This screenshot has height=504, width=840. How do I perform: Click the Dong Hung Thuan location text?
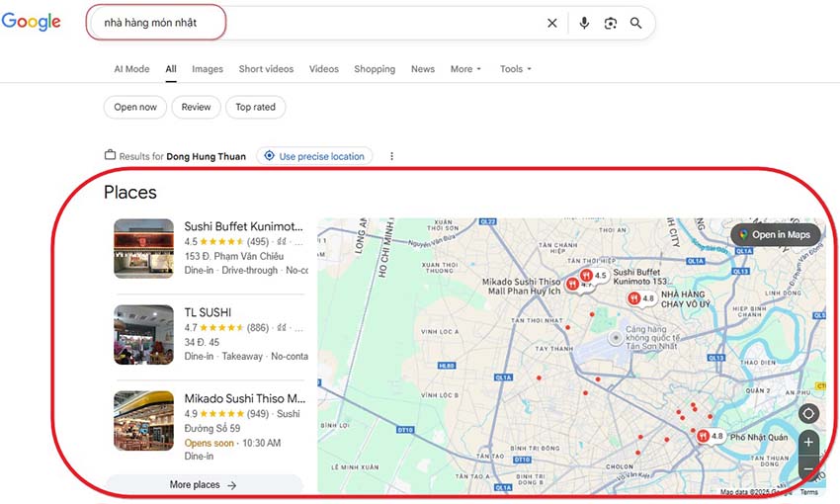point(207,156)
